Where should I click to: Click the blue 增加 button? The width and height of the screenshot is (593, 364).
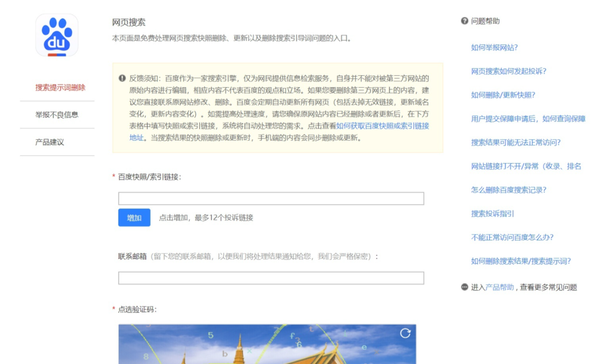coord(134,218)
